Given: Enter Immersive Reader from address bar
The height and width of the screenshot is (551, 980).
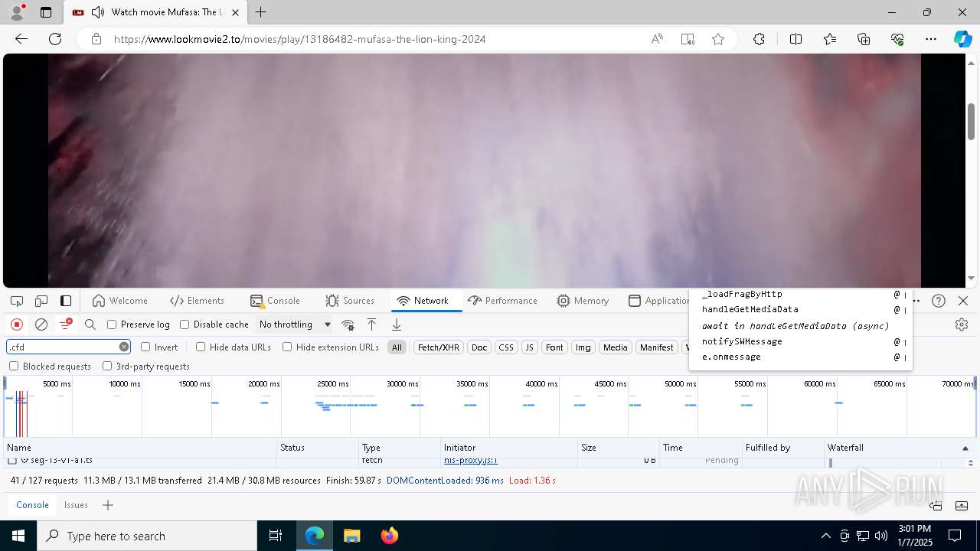Looking at the screenshot, I should [688, 39].
